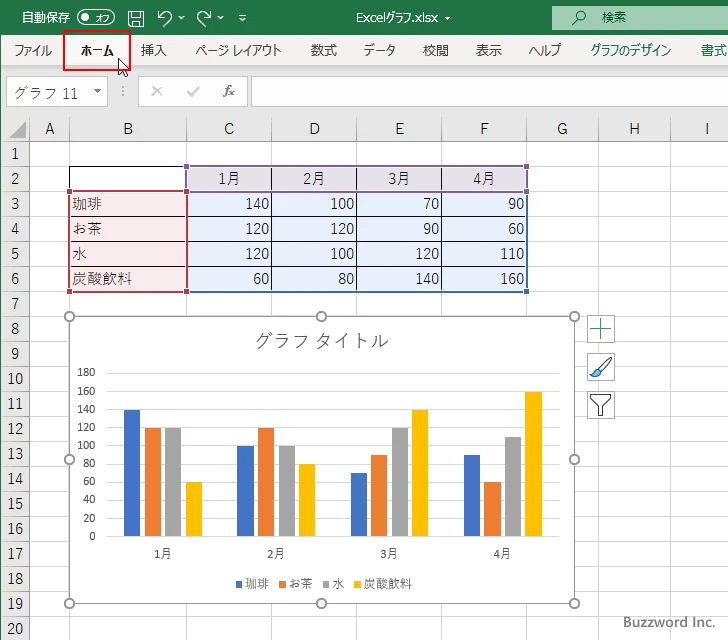728x640 pixels.
Task: Open the file name dropdown in title bar
Action: click(x=448, y=19)
